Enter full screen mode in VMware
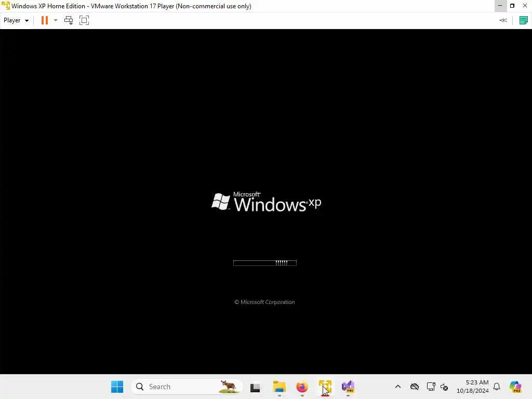 (x=84, y=20)
